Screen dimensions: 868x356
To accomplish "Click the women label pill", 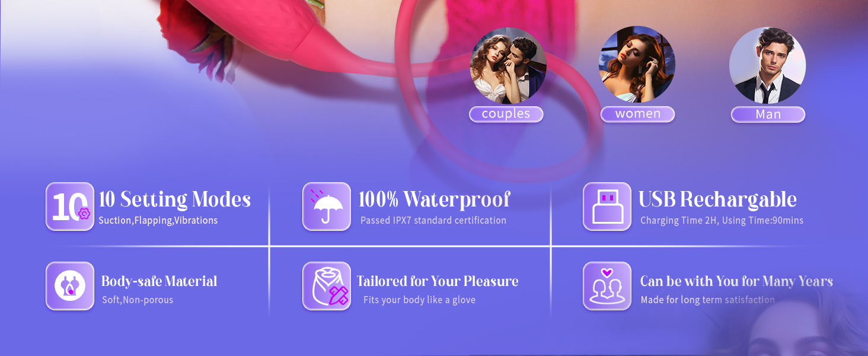I will [x=638, y=114].
